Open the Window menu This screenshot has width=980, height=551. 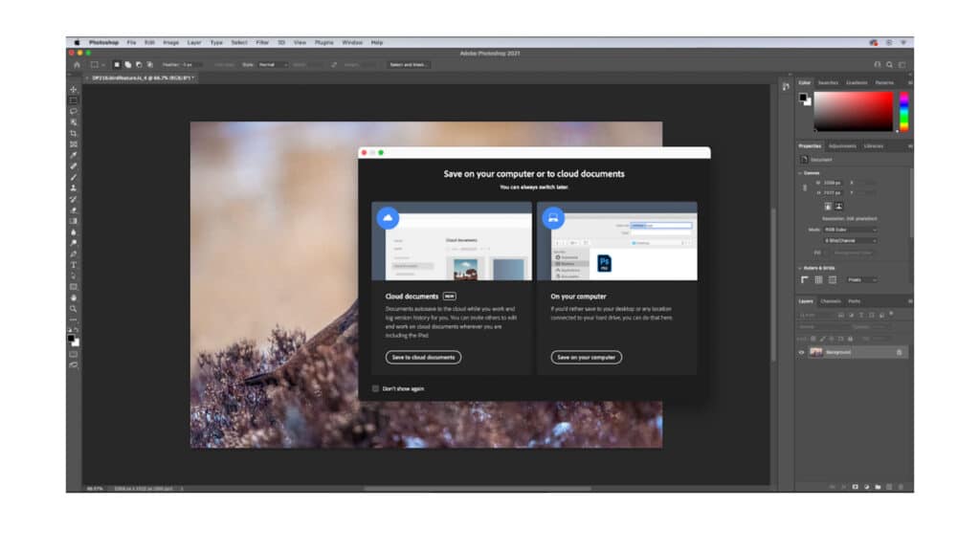click(352, 42)
